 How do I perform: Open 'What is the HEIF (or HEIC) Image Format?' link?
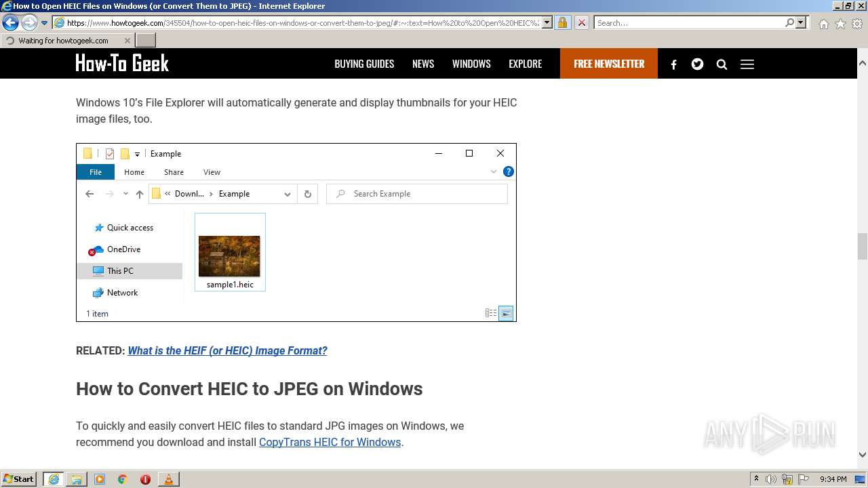[x=227, y=350]
